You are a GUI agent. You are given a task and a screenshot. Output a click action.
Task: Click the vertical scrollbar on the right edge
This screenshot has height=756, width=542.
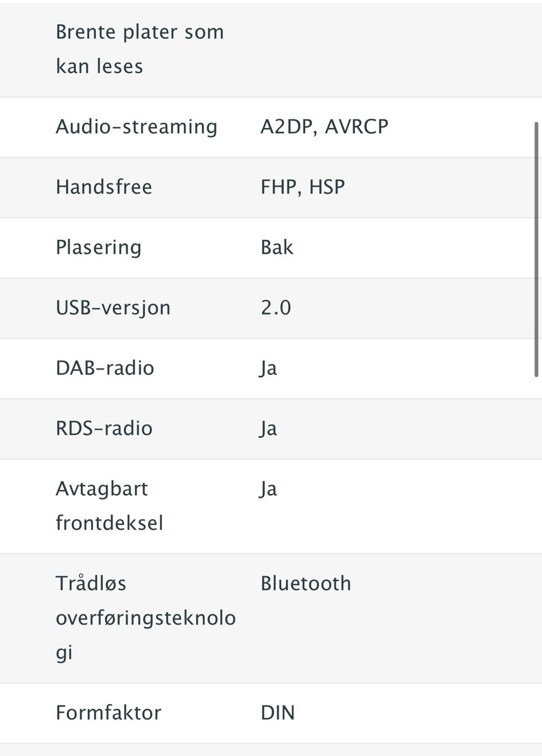(x=536, y=248)
